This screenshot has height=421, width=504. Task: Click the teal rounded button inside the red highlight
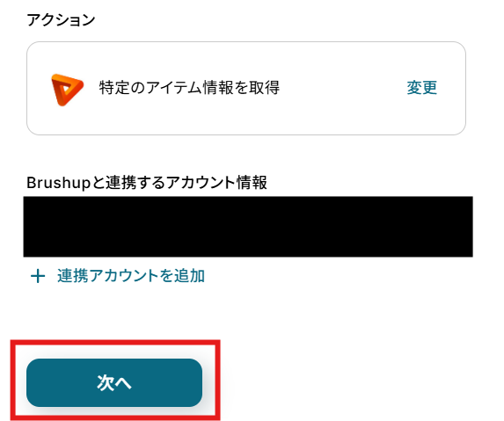[x=114, y=382]
